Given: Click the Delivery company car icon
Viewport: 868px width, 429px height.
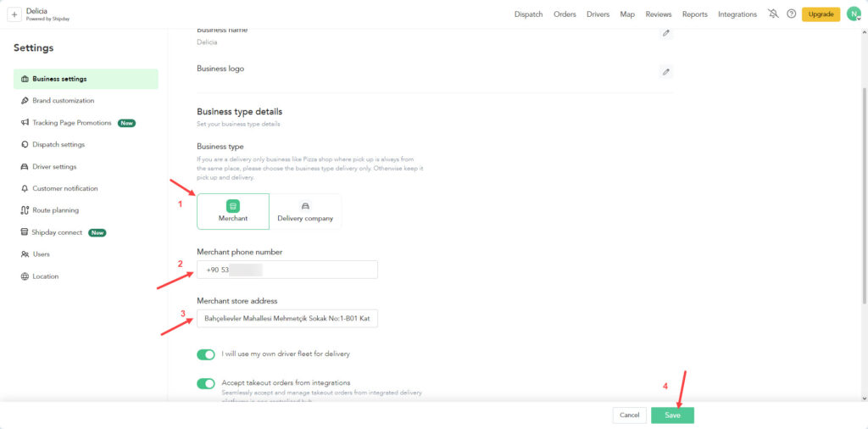Looking at the screenshot, I should point(305,206).
